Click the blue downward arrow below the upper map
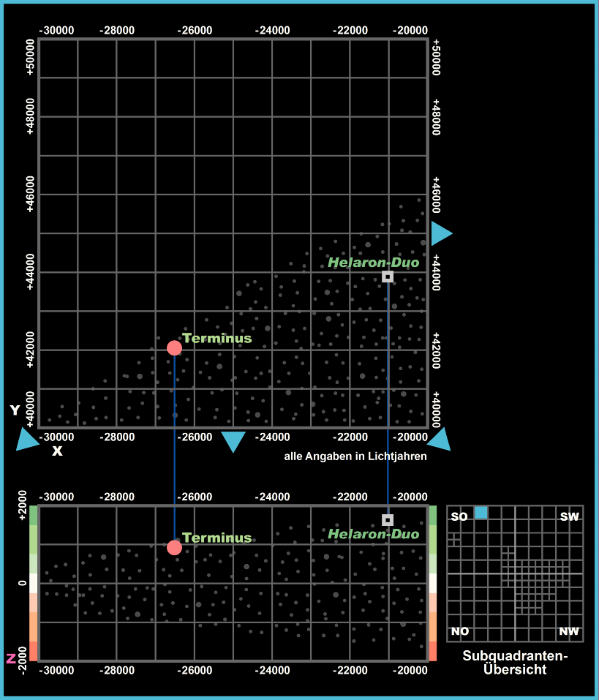 [233, 441]
